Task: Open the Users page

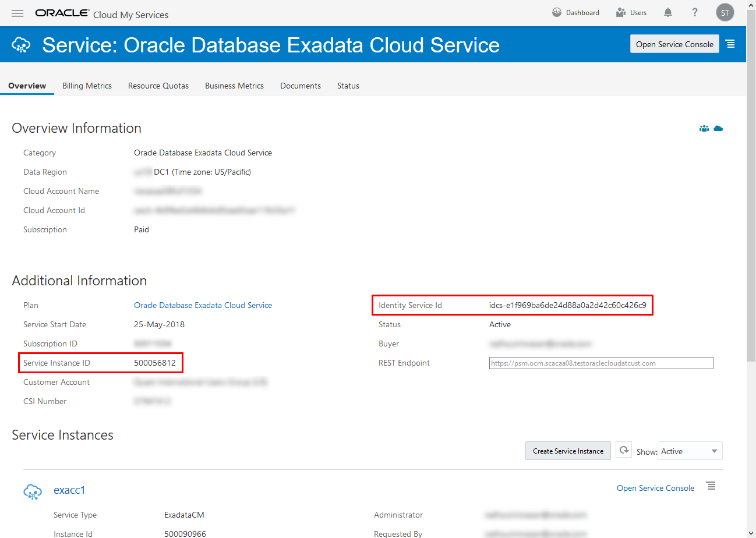Action: tap(631, 13)
